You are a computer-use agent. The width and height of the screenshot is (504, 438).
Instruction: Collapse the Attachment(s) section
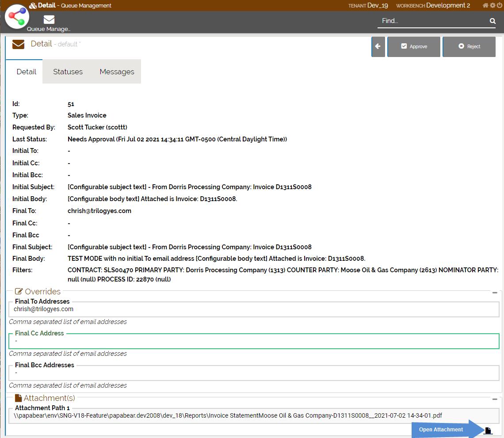pyautogui.click(x=495, y=399)
